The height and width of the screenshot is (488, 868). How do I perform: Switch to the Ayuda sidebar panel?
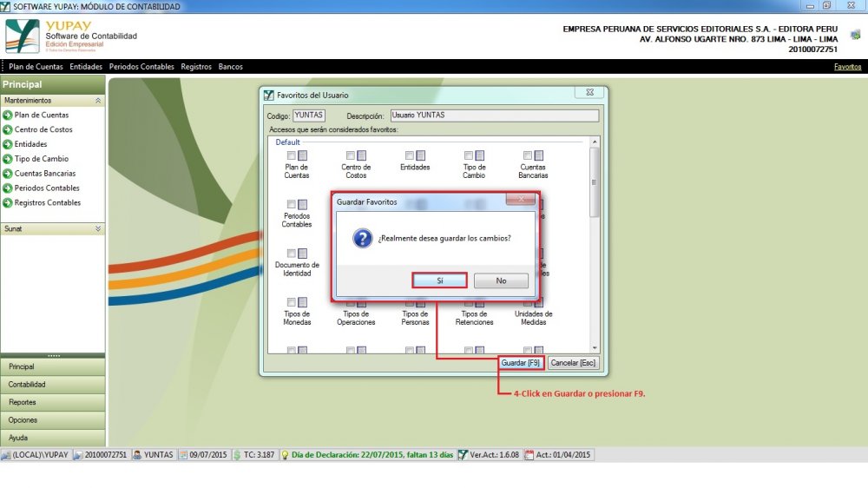(x=53, y=438)
